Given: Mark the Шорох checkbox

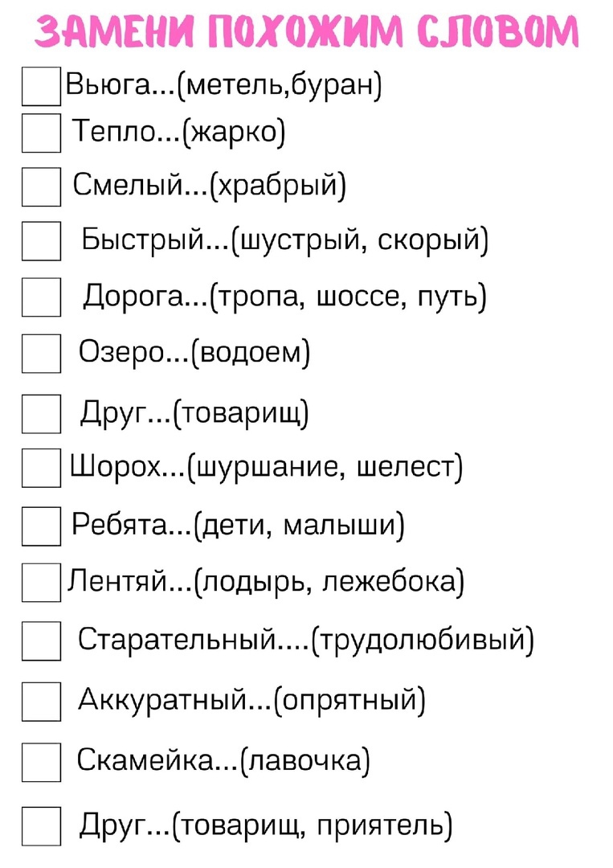Looking at the screenshot, I should coord(42,468).
